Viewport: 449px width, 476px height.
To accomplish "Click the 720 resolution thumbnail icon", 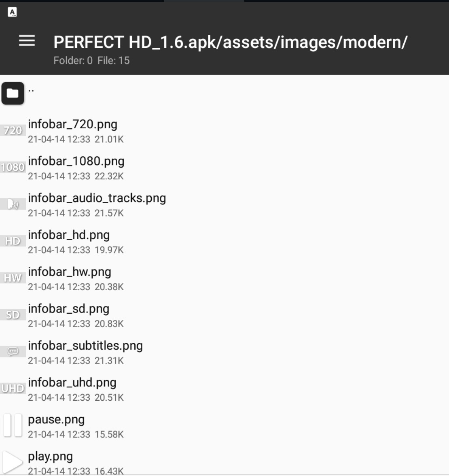I will [x=13, y=130].
